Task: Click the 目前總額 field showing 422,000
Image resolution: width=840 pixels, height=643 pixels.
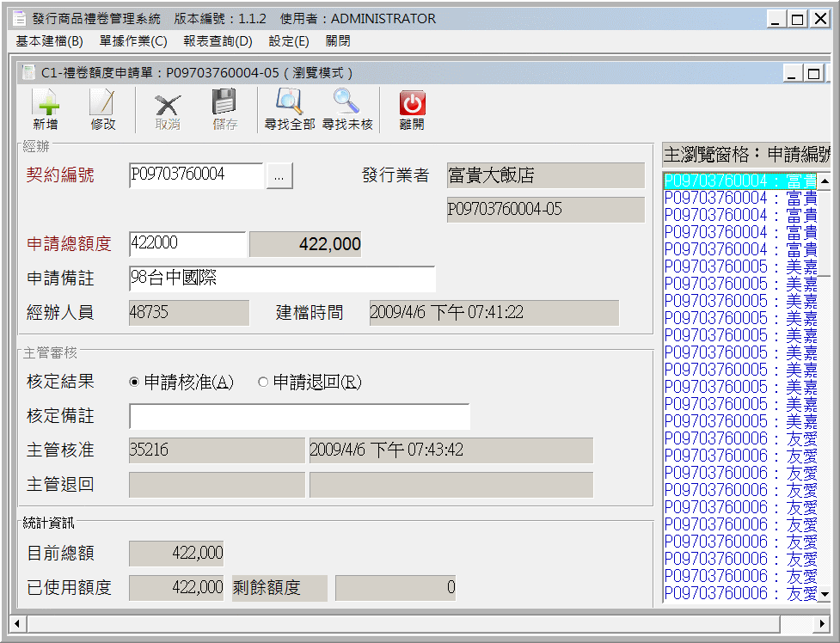Action: [x=176, y=554]
